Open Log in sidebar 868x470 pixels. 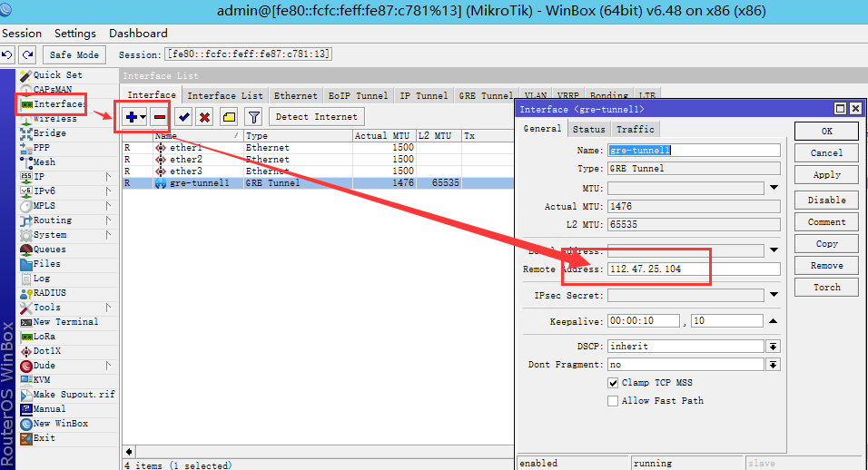(x=41, y=279)
